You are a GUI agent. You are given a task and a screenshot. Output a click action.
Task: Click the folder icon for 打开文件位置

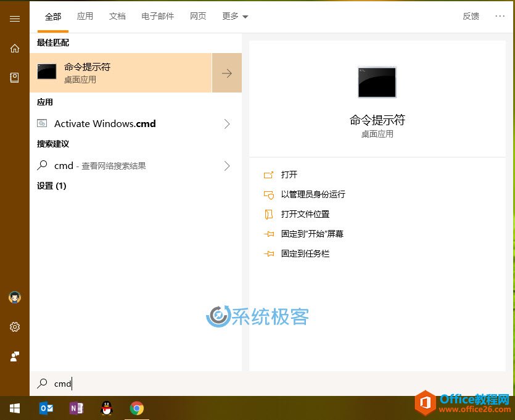(269, 214)
